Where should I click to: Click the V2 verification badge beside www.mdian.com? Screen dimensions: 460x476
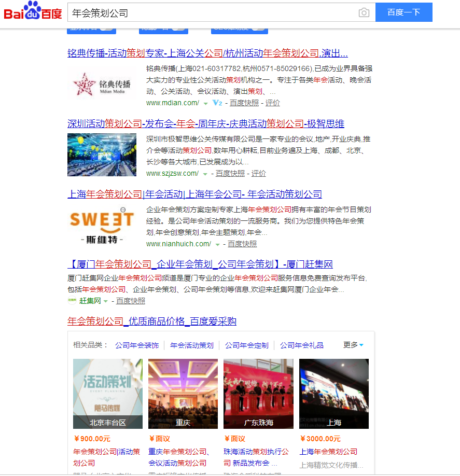(217, 103)
